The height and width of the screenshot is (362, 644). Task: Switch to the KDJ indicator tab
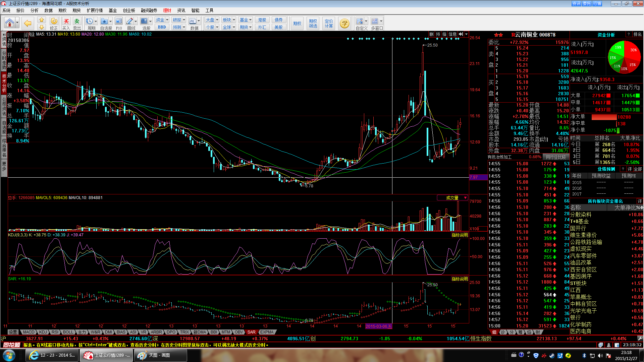point(43,332)
